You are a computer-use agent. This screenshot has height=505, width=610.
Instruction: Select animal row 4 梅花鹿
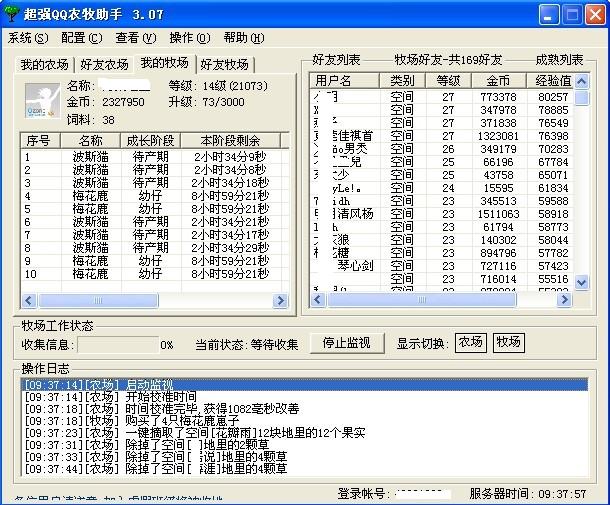pyautogui.click(x=155, y=196)
